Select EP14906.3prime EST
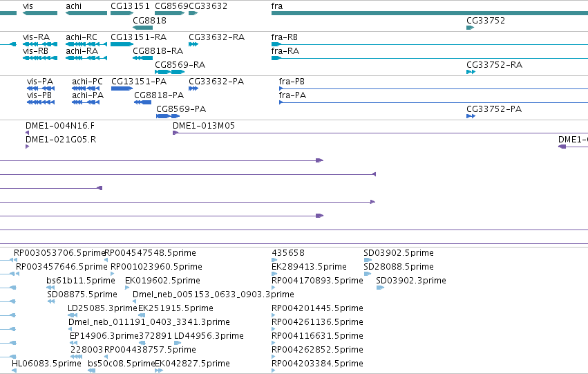 [73, 343]
